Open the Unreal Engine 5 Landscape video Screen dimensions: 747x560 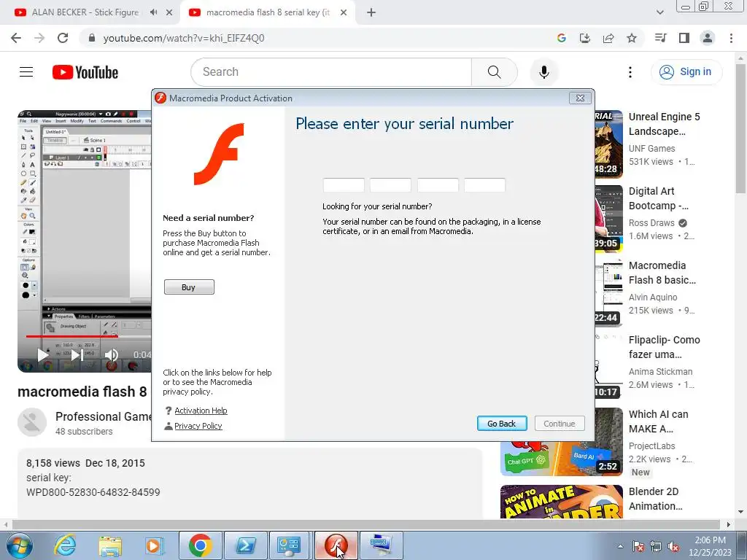[664, 124]
